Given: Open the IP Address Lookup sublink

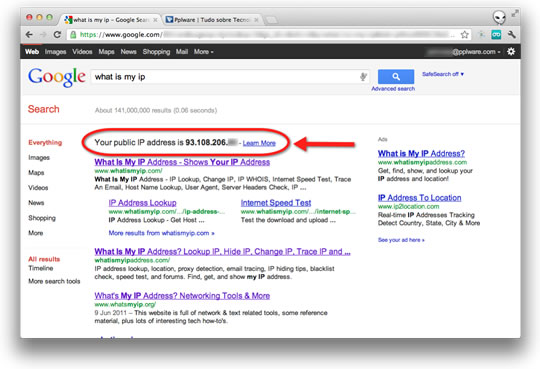Looking at the screenshot, I should [143, 203].
